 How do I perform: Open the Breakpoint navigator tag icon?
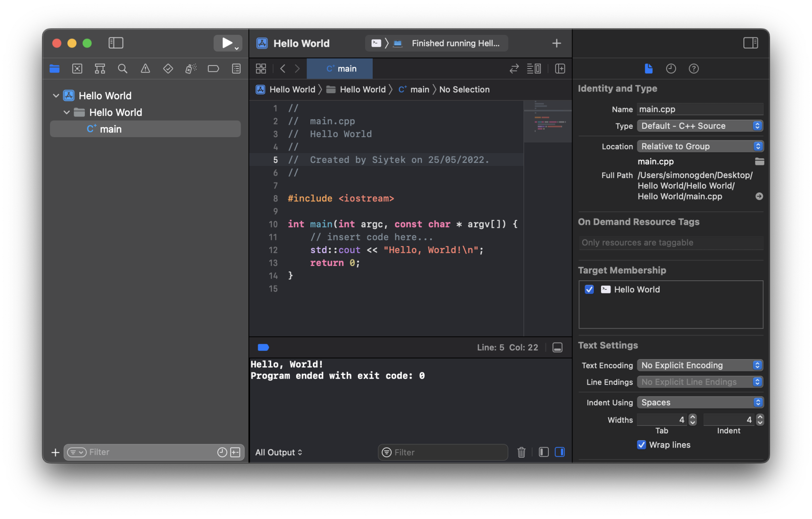213,68
